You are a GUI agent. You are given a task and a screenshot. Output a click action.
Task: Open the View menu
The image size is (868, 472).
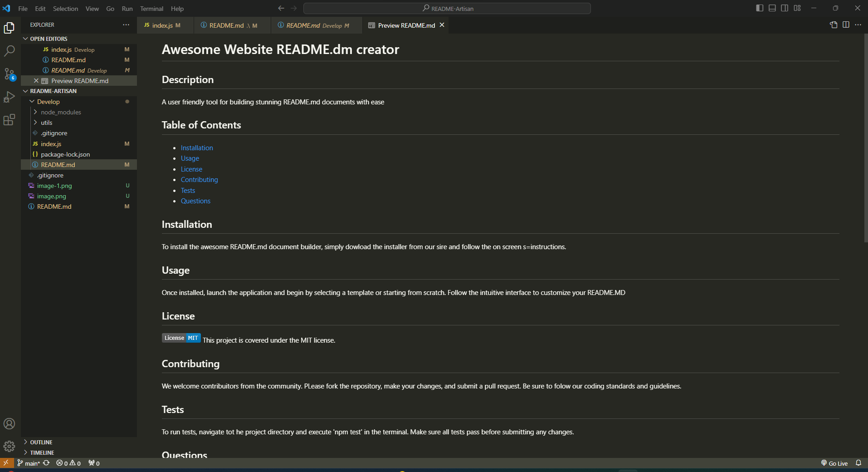(92, 9)
